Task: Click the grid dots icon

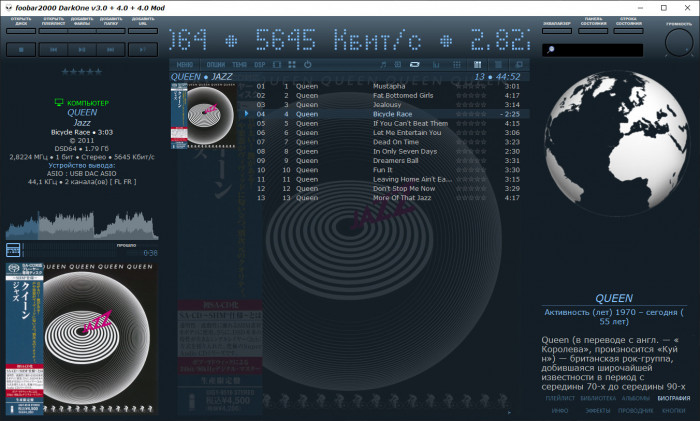Action: [457, 65]
